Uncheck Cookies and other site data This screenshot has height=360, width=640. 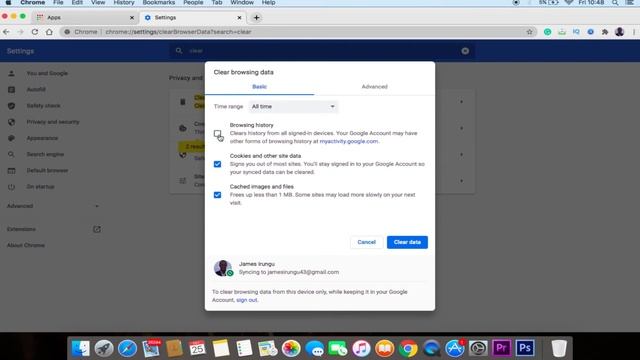coord(217,164)
